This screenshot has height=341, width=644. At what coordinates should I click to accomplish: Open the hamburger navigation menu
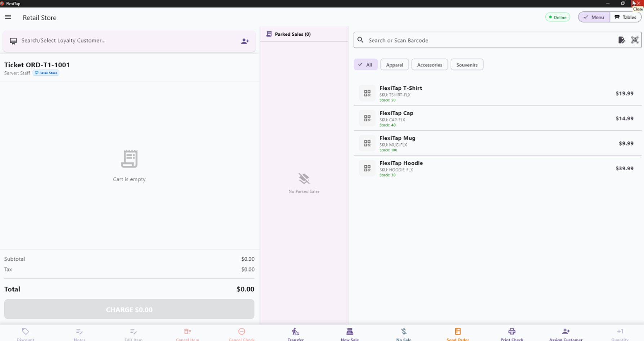[x=8, y=17]
